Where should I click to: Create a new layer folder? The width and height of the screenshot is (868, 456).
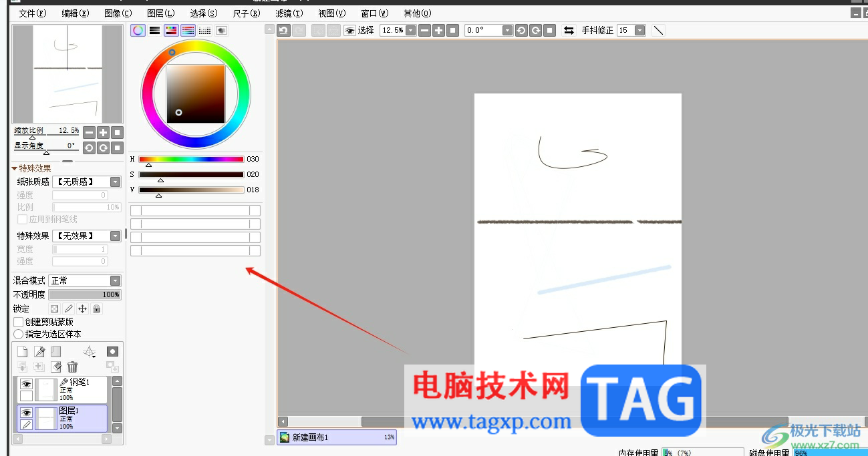(56, 352)
